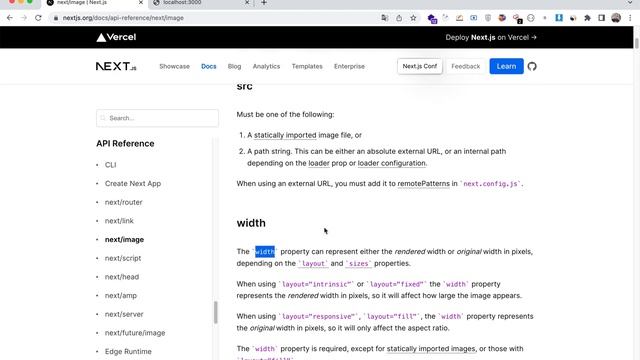Click the Next.js Conf button
Viewport: 640px width, 360px height.
(420, 66)
